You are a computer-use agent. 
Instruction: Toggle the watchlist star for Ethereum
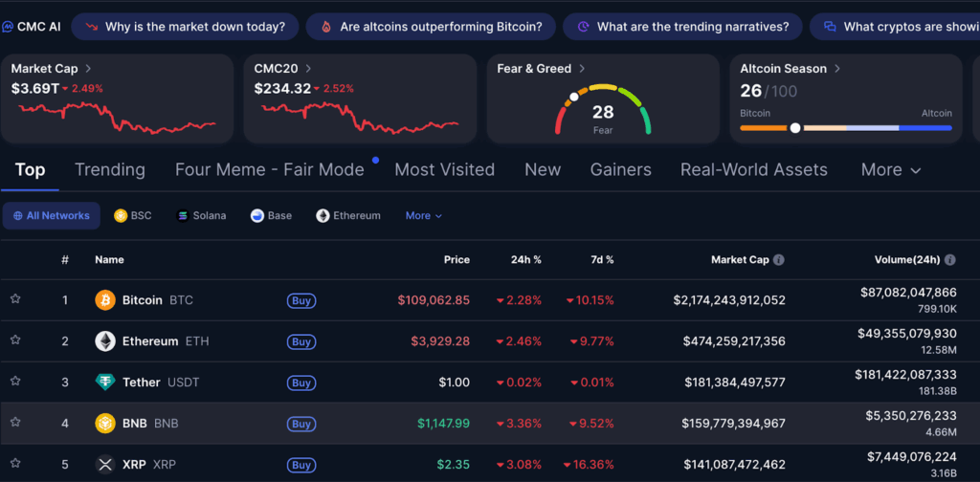tap(15, 341)
